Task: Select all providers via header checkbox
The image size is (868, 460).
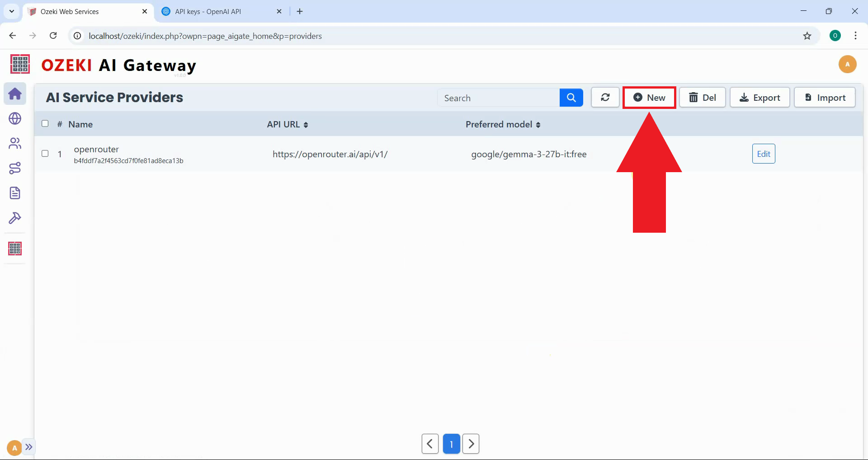Action: coord(45,123)
